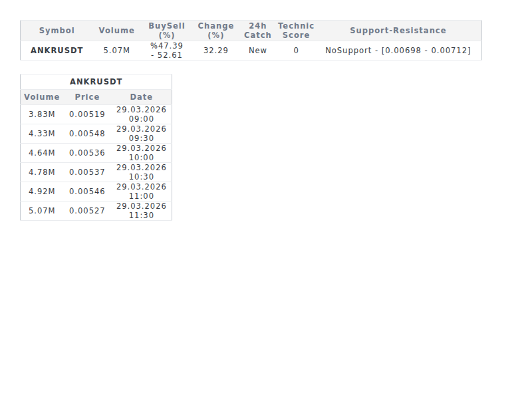The image size is (532, 399).
Task: Click the 29.03.2026 09:30 date cell
Action: 141,134
